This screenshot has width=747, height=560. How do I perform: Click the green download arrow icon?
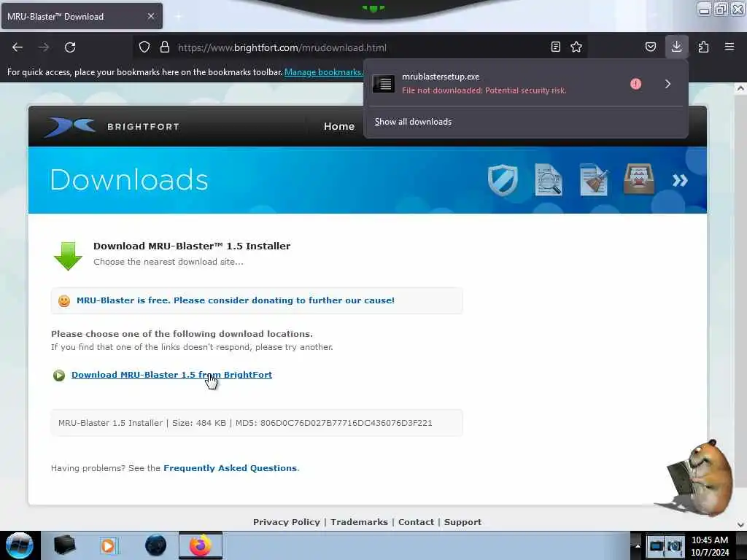point(68,256)
